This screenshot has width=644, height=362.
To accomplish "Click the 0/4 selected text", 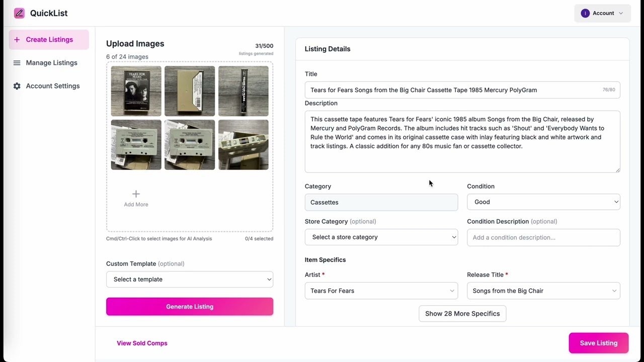I will tap(259, 239).
